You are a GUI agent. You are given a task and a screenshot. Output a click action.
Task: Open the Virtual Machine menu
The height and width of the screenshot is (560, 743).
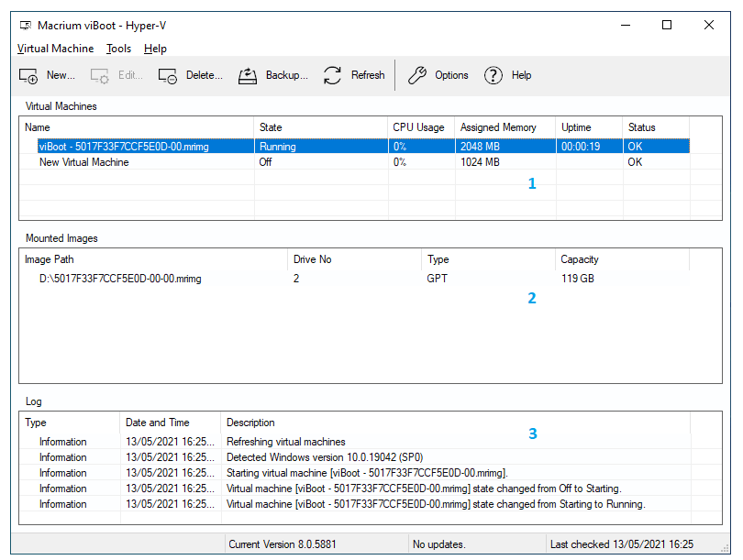pyautogui.click(x=55, y=49)
